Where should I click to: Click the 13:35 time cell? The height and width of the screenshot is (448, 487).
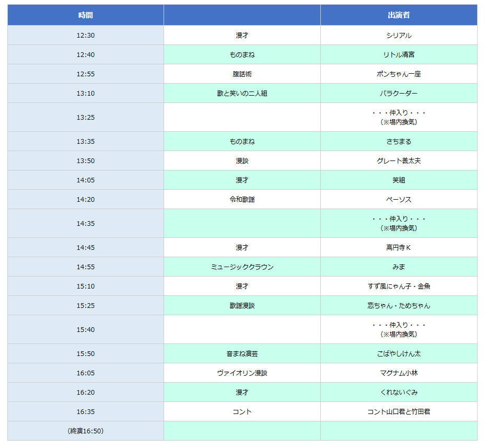[x=86, y=141]
